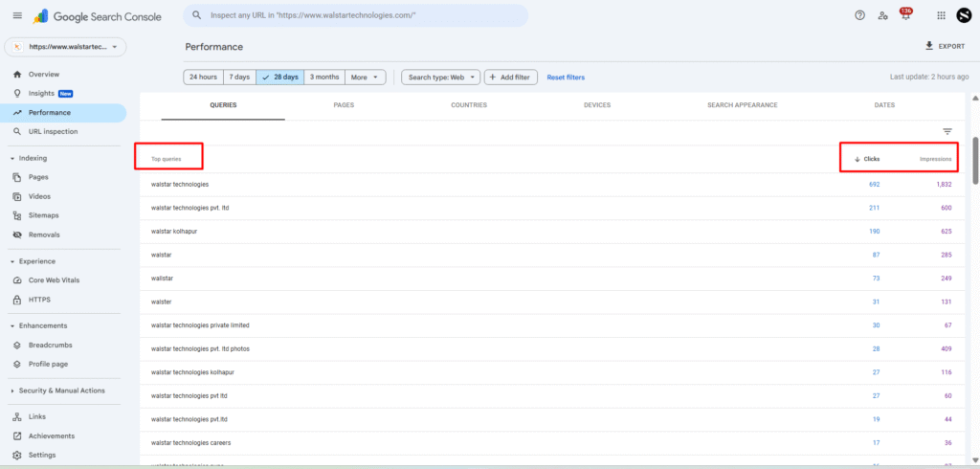Open the hamburger main menu
The height and width of the screenshot is (469, 980).
tap(17, 16)
